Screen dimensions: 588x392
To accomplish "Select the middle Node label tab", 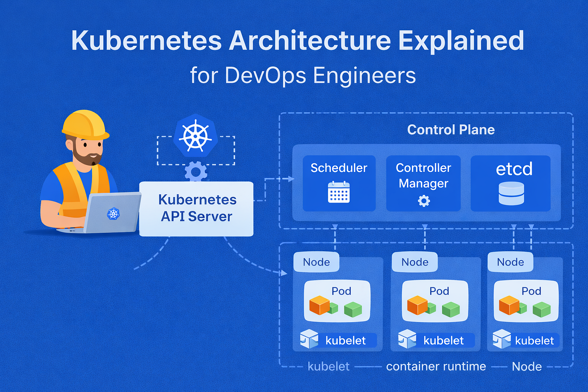I will coord(414,262).
